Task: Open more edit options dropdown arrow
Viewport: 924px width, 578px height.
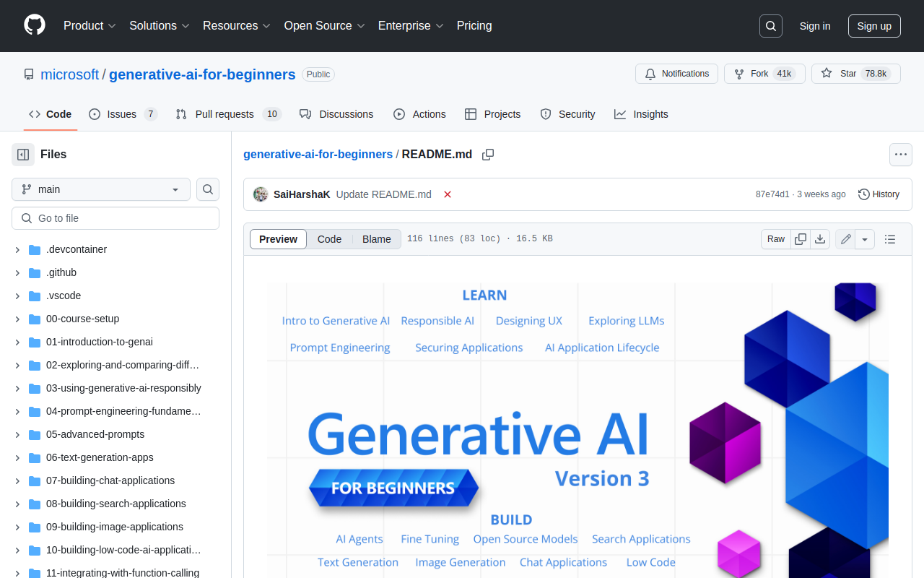Action: 866,239
